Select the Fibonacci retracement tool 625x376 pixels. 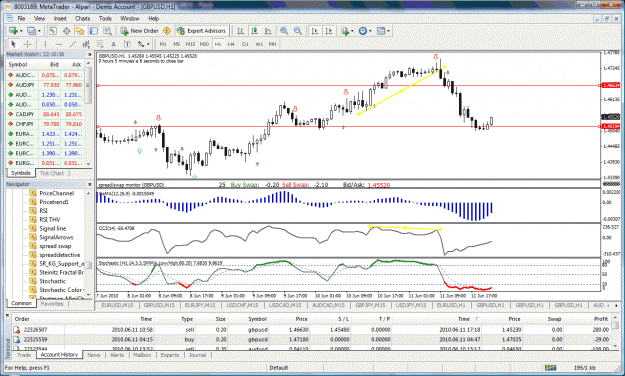100,44
